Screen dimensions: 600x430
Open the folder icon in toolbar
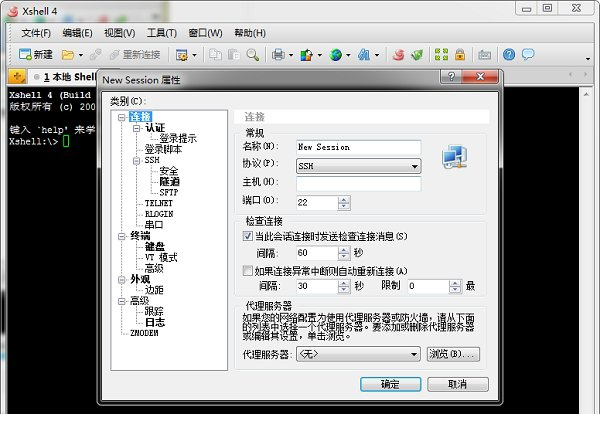coord(68,55)
